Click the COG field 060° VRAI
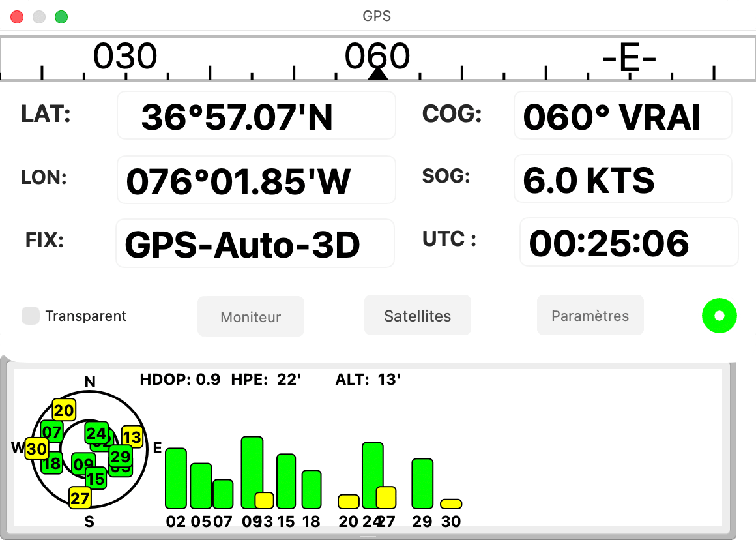The width and height of the screenshot is (756, 540). 623,115
